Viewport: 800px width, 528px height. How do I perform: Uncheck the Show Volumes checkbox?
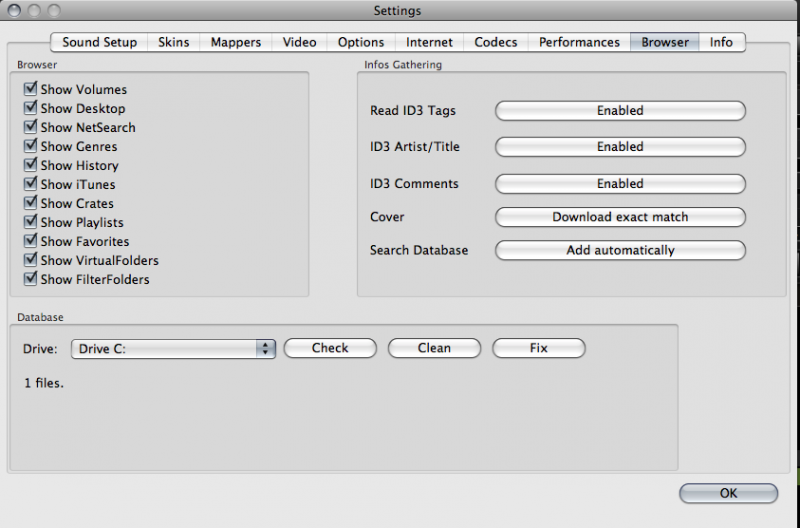click(x=30, y=90)
